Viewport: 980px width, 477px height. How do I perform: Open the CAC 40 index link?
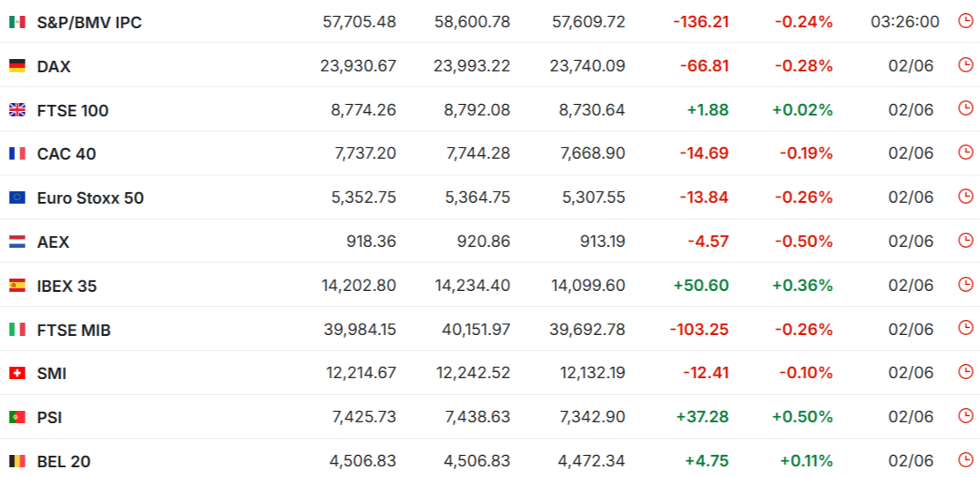pyautogui.click(x=66, y=154)
